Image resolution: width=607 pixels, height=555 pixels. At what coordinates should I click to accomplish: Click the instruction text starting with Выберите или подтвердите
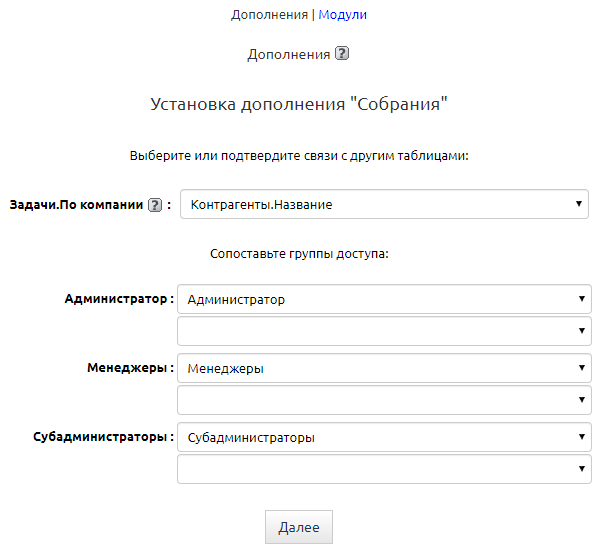[299, 156]
